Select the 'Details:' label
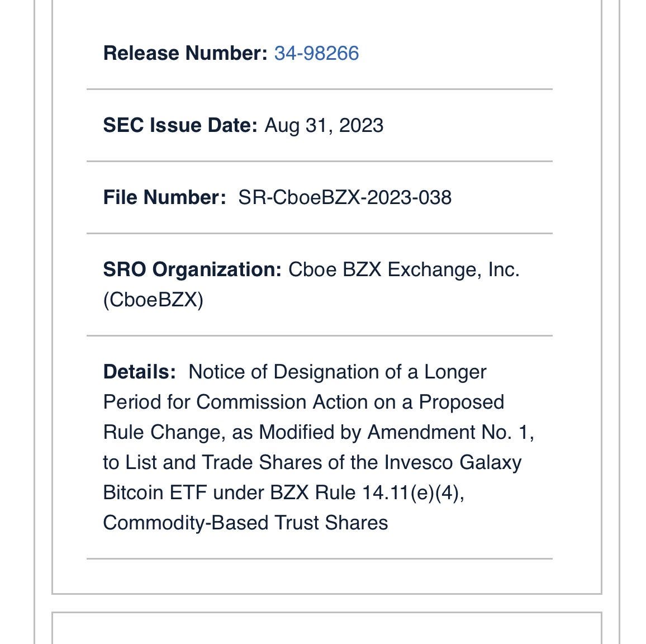The width and height of the screenshot is (646, 644). click(x=140, y=372)
